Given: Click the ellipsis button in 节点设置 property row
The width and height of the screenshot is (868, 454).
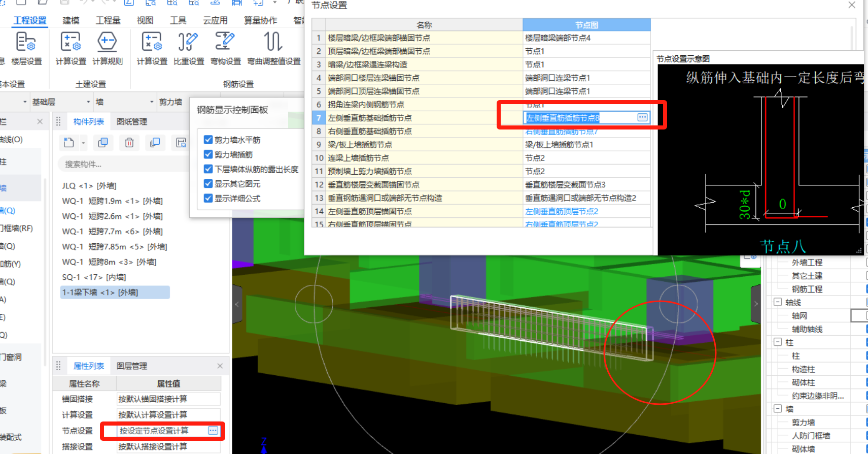Looking at the screenshot, I should pyautogui.click(x=213, y=431).
